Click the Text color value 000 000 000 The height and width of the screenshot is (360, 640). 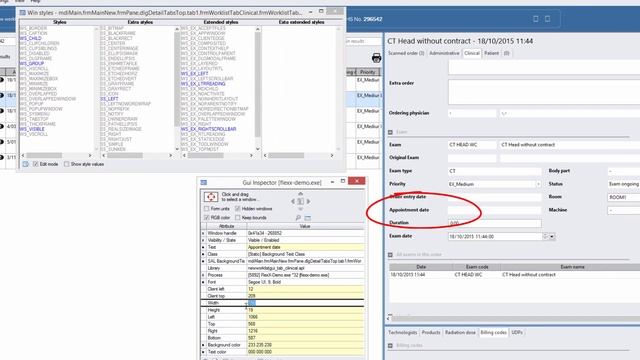(305, 352)
